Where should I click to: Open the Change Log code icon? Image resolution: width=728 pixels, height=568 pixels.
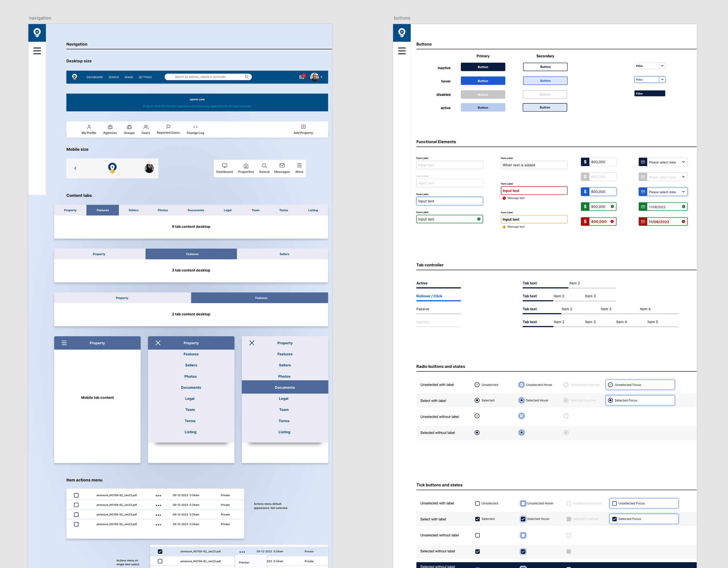[x=195, y=127]
